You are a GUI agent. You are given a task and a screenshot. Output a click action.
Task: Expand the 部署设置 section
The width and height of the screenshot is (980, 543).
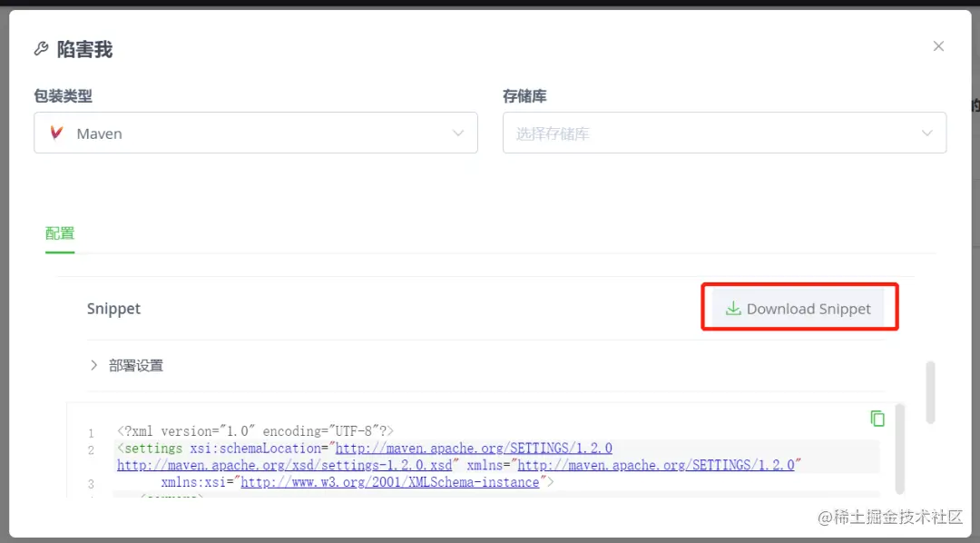[x=126, y=365]
